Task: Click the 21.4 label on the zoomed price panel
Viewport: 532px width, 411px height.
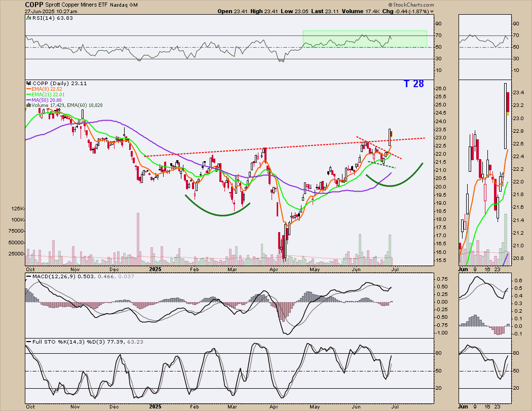Action: pyautogui.click(x=518, y=220)
